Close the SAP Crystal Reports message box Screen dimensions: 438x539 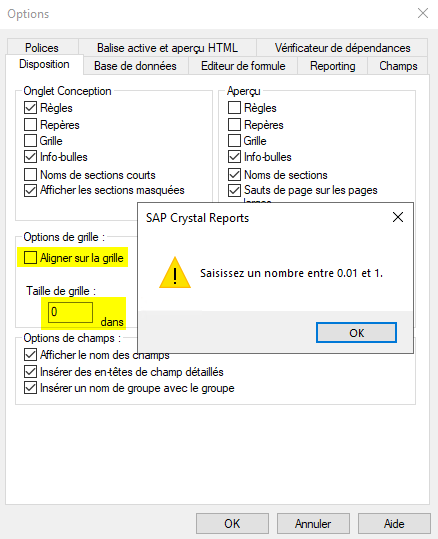click(x=398, y=217)
